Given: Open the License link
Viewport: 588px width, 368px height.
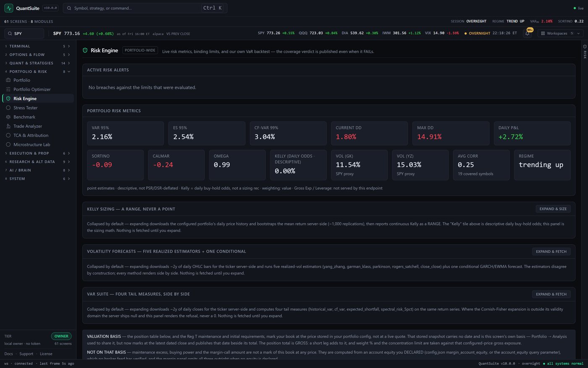Looking at the screenshot, I should point(46,354).
